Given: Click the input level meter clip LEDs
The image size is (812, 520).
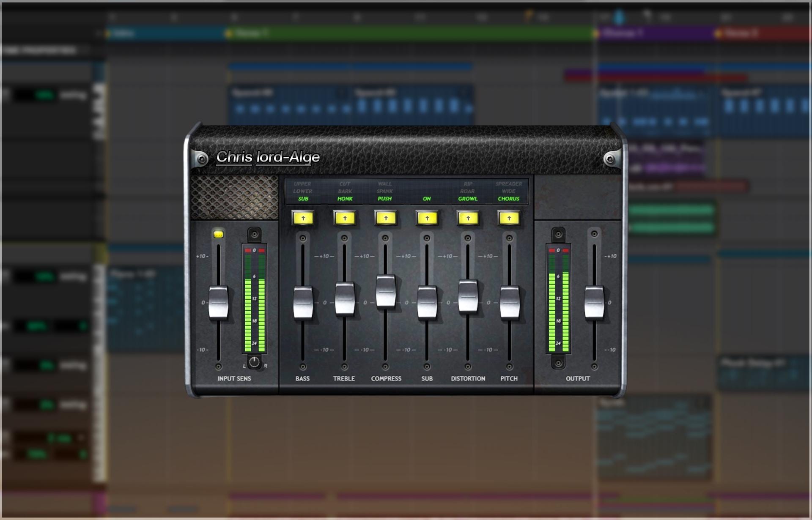Looking at the screenshot, I should coord(254,250).
